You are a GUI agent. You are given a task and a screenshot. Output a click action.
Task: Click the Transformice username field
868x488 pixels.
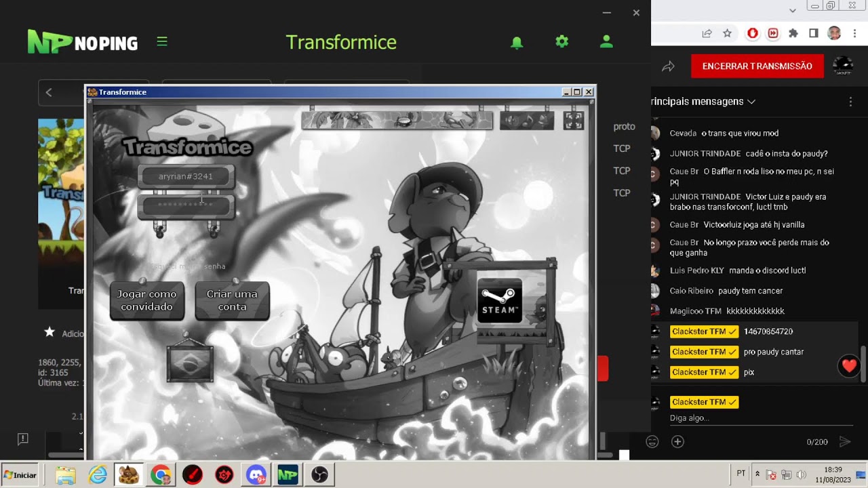[x=186, y=176]
